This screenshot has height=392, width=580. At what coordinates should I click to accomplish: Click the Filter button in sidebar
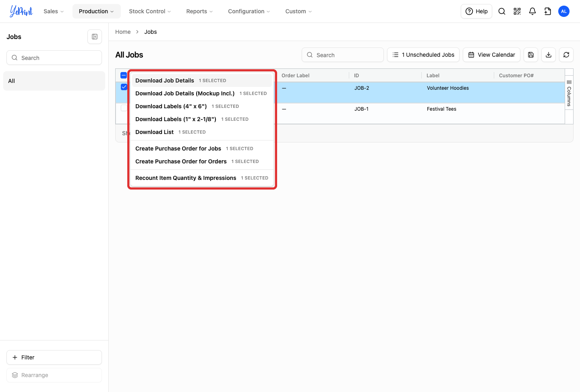54,357
